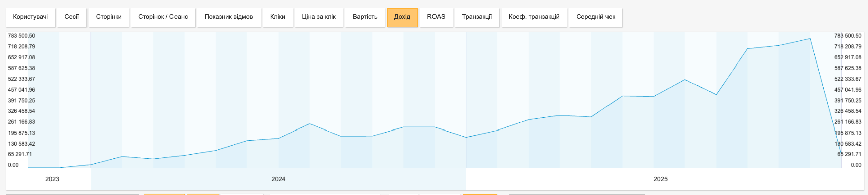
Task: Show the Сторінок / Сеанс metric
Action: click(163, 17)
